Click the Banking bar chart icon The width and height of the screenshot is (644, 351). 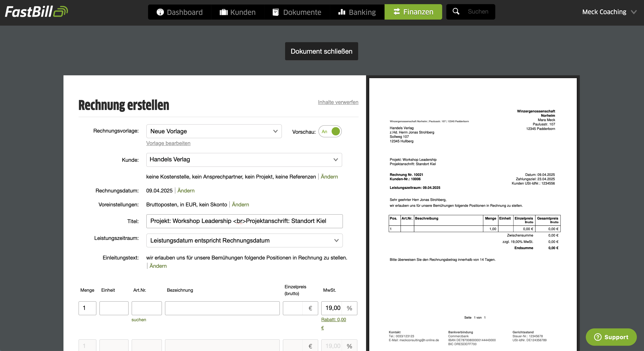tap(342, 12)
